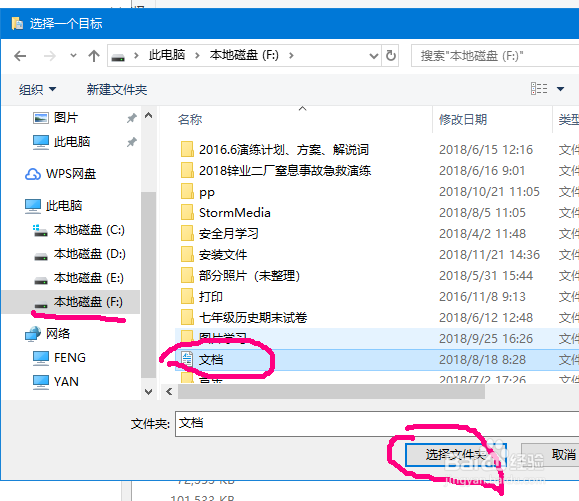Open the 组织 menu
This screenshot has width=579, height=501.
tap(37, 89)
